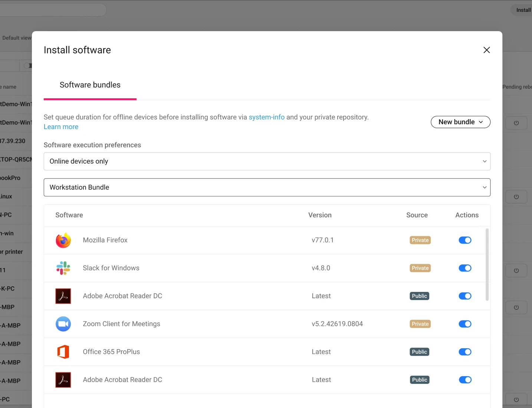Click power icon in row 11 behind dialog
The width and height of the screenshot is (532, 408).
click(x=516, y=270)
